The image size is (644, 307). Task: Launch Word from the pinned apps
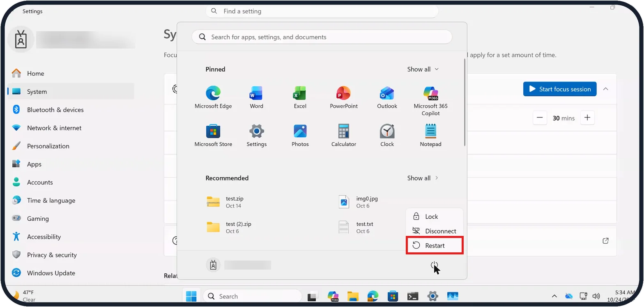click(x=256, y=97)
